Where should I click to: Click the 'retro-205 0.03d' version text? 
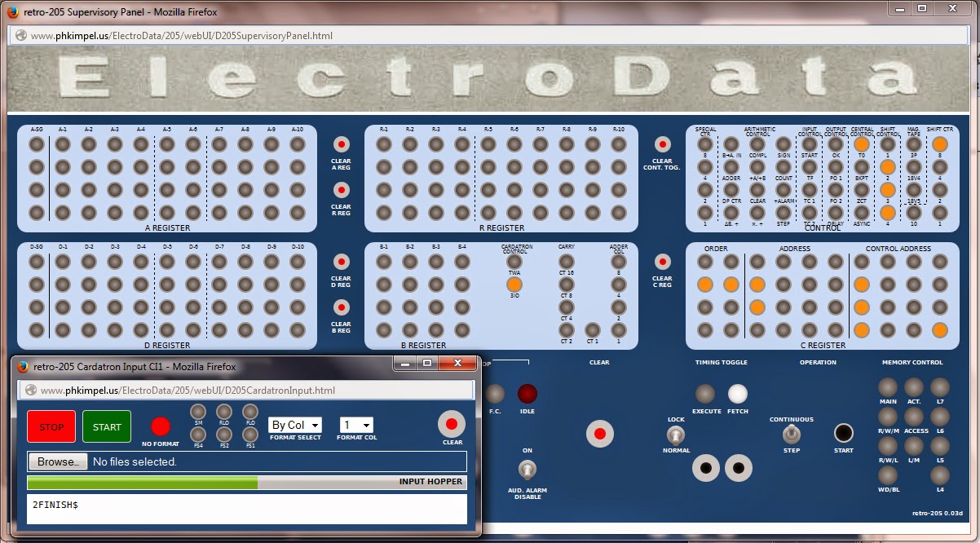pos(938,513)
